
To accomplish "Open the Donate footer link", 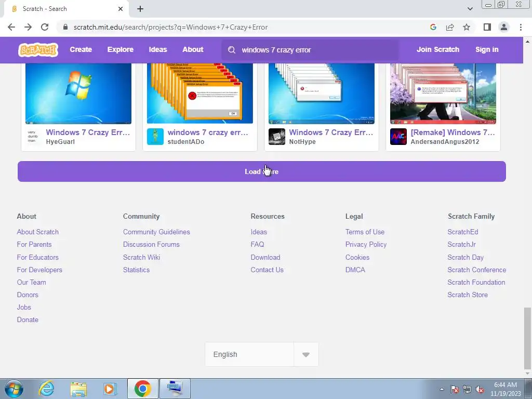I will (x=28, y=320).
